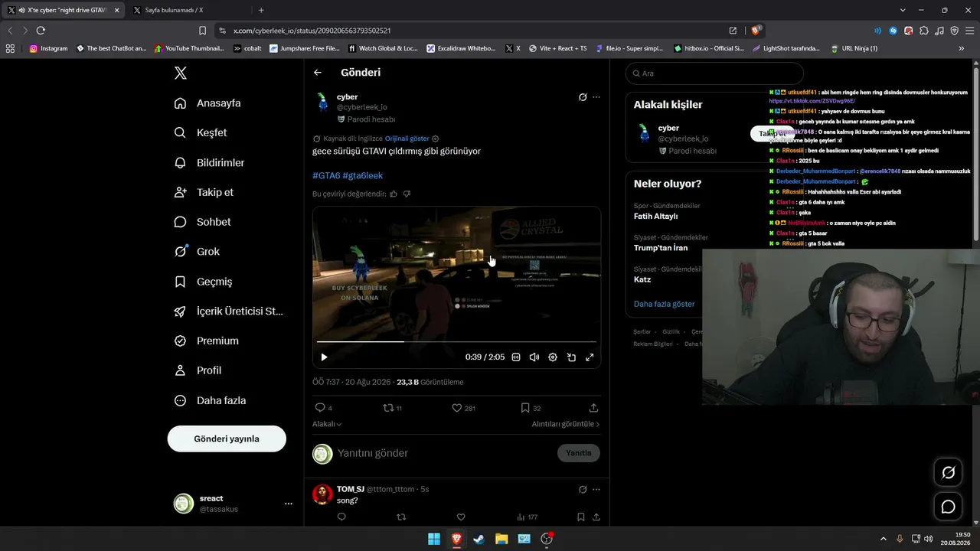Open a new browser tab
This screenshot has height=551, width=980.
coord(261,10)
